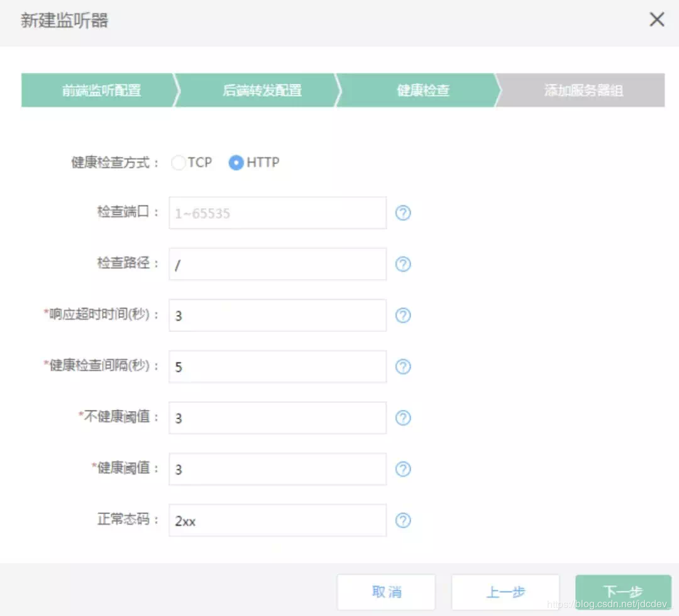Viewport: 679px width, 616px height.
Task: Click the 正常态码 input containing 2xx
Action: (x=277, y=520)
